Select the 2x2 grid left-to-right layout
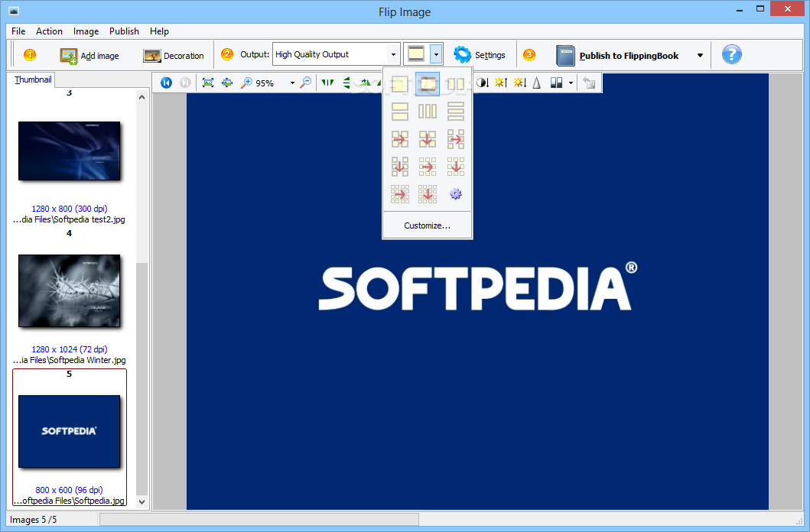The height and width of the screenshot is (532, 810). [x=399, y=139]
